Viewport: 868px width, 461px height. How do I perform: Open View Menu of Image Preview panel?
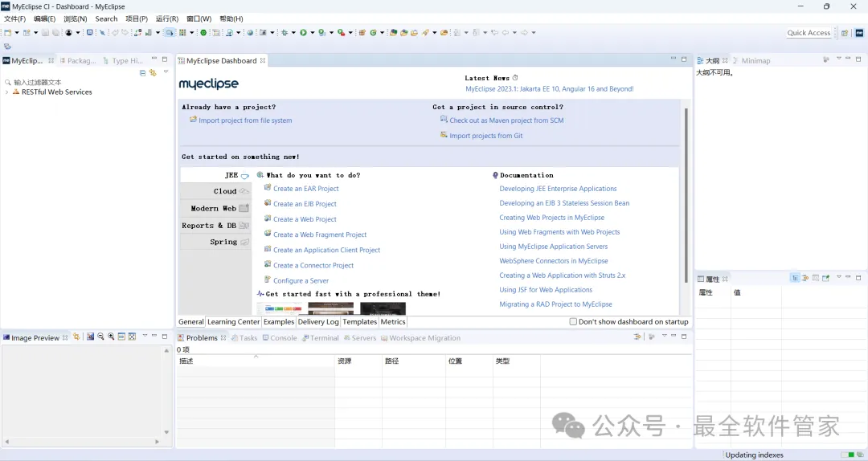(145, 336)
